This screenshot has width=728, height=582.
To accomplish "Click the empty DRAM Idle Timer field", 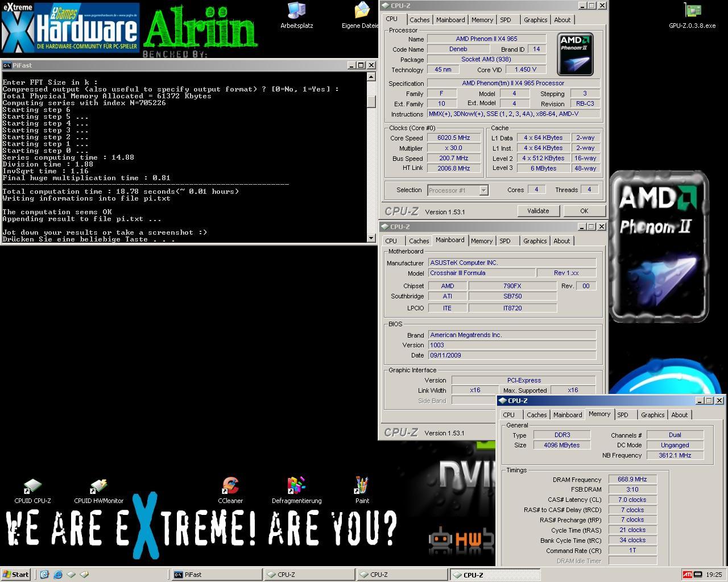I will click(x=632, y=561).
